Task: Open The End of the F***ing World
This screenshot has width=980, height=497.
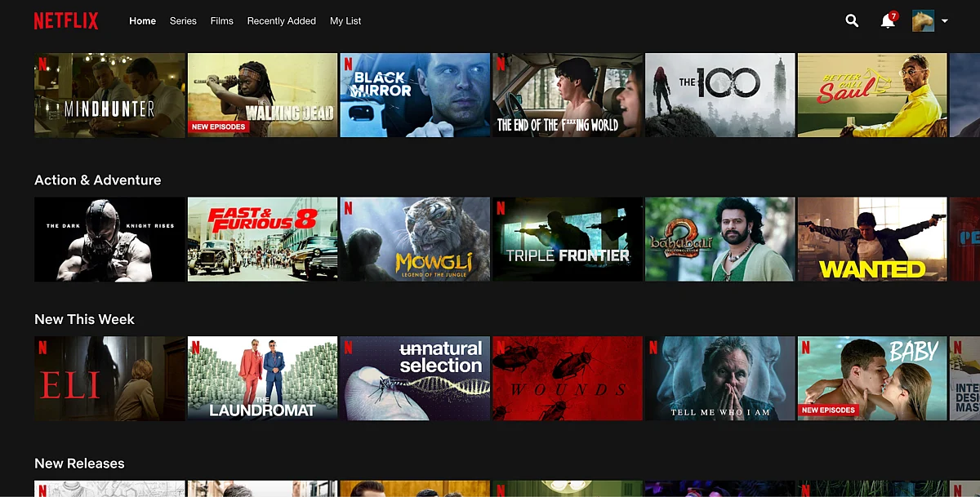Action: point(568,95)
